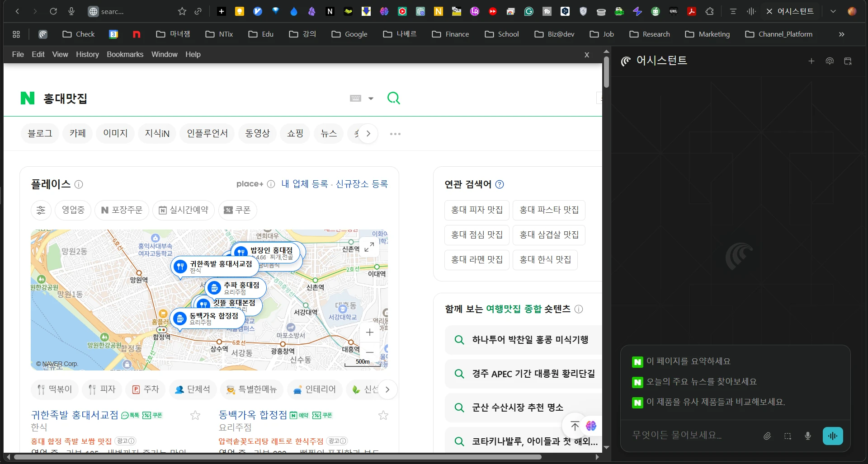Zoom in on the map with plus button

point(369,333)
